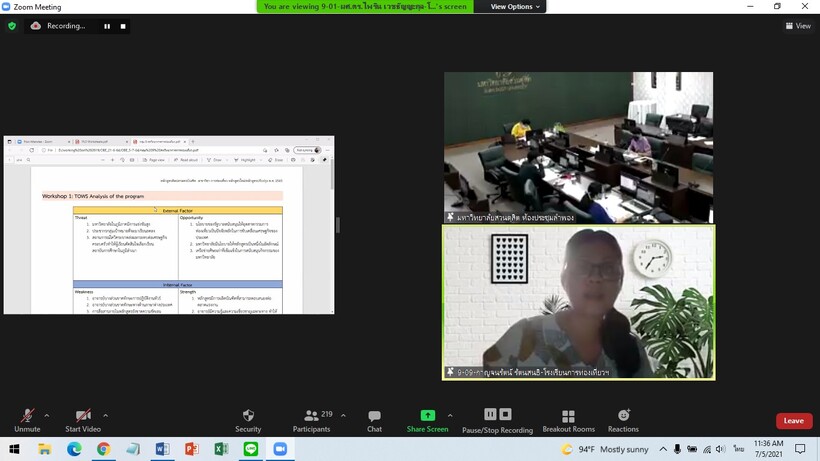820x461 pixels.
Task: Open Google Chrome from taskbar
Action: tap(104, 449)
